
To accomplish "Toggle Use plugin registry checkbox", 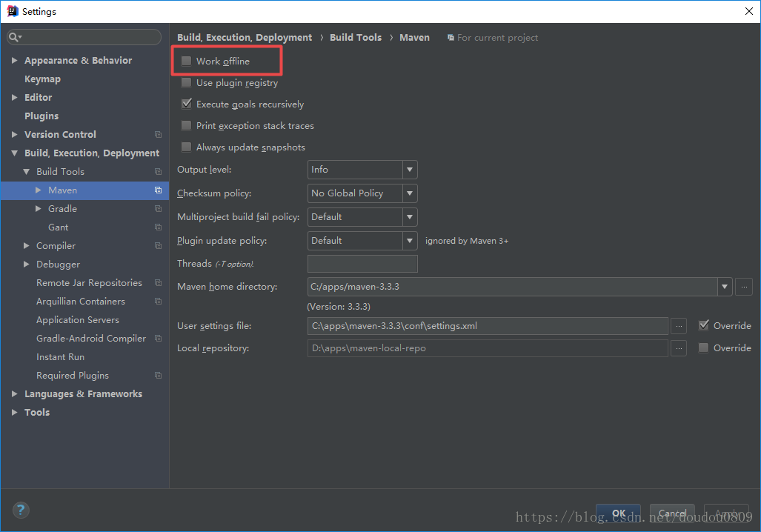I will tap(186, 82).
